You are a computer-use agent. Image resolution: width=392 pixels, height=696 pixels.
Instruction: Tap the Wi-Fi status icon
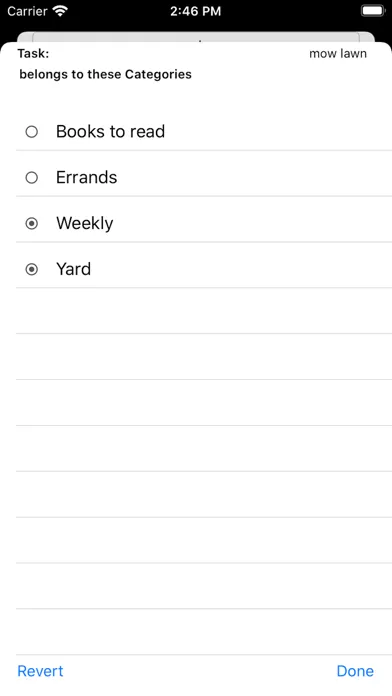(x=60, y=11)
